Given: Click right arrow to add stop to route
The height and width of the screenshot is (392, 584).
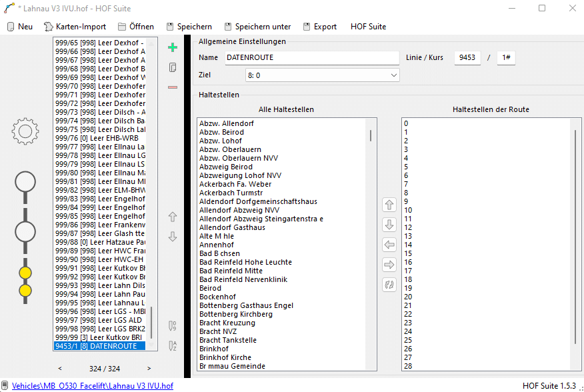Looking at the screenshot, I should [x=389, y=265].
